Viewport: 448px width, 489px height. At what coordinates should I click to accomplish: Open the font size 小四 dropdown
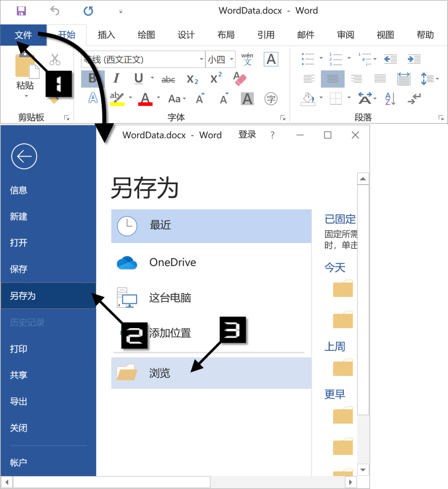coord(232,59)
